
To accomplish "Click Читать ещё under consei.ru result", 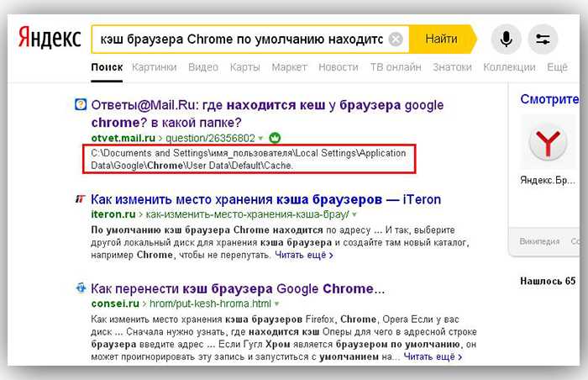I will [433, 356].
